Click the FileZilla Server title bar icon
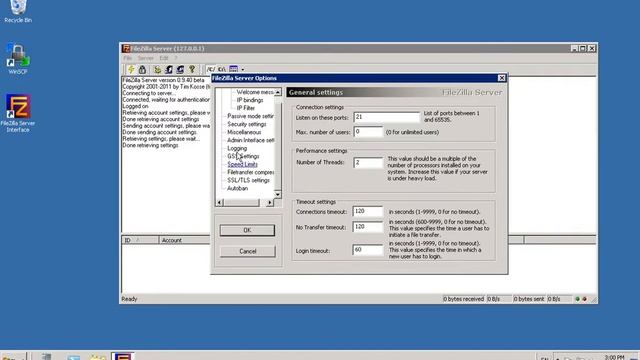This screenshot has width=640, height=360. [126, 49]
